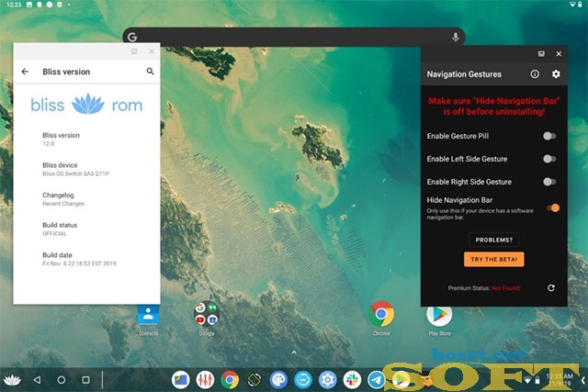Click the TRY THE BETA! button
Viewport: 588px width, 392px height.
(x=494, y=259)
